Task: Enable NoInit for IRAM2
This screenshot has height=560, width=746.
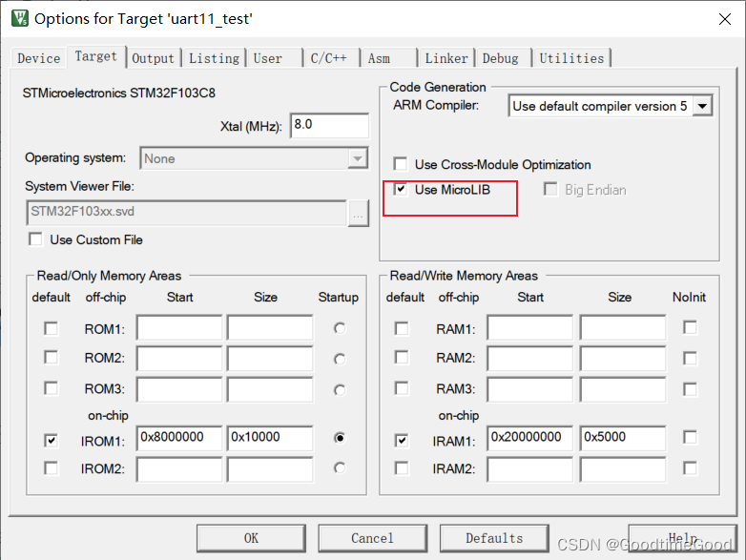Action: click(690, 468)
